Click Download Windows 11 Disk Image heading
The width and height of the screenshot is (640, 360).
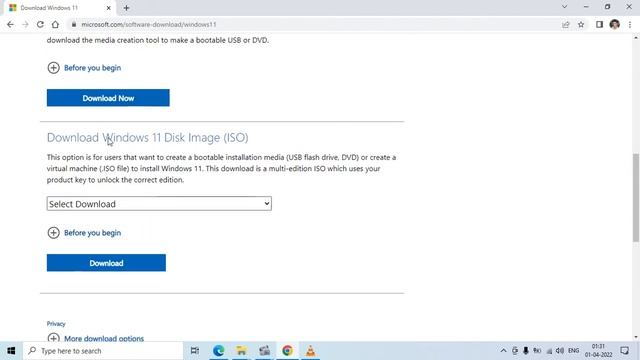(147, 138)
